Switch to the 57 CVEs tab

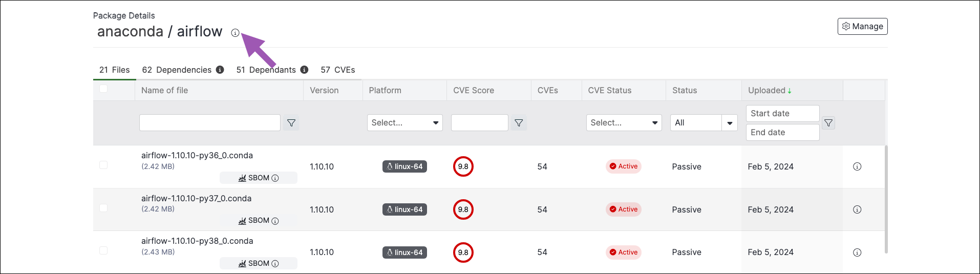pos(338,70)
